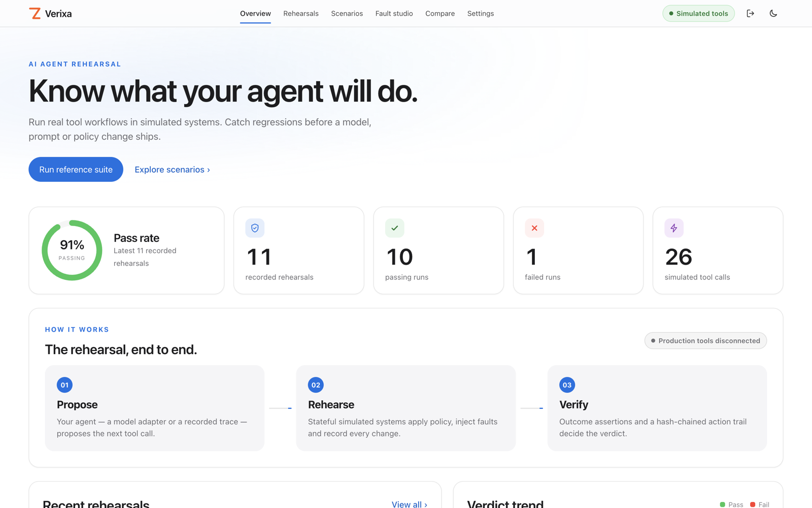
Task: Click the 11 recorded rehearsals count
Action: [259, 257]
